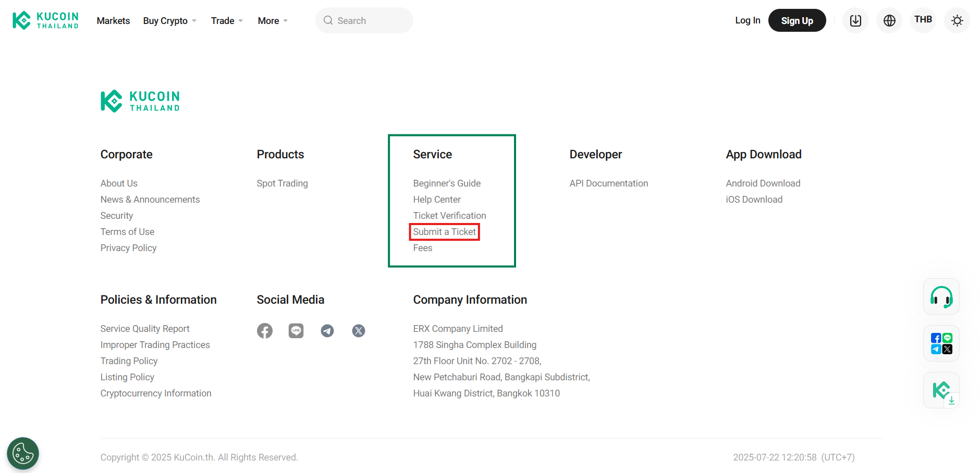Expand the Trade dropdown menu
Image resolution: width=980 pixels, height=473 pixels.
pyautogui.click(x=227, y=21)
